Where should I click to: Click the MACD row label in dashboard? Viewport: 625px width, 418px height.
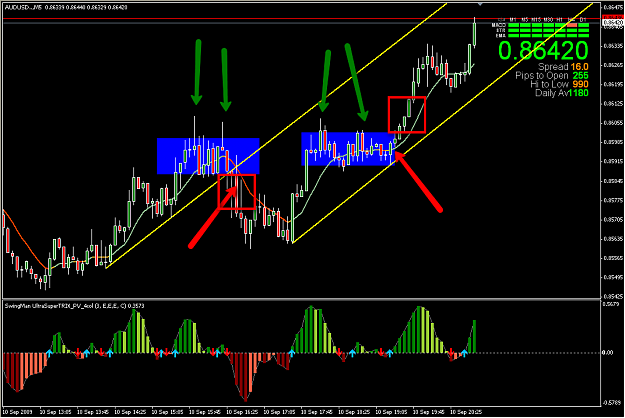pos(499,25)
